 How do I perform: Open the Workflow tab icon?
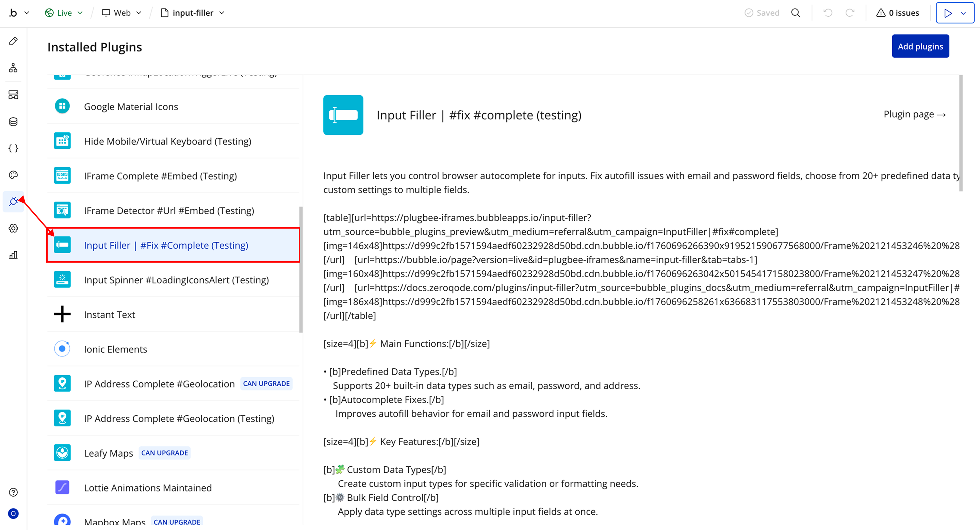(x=13, y=68)
